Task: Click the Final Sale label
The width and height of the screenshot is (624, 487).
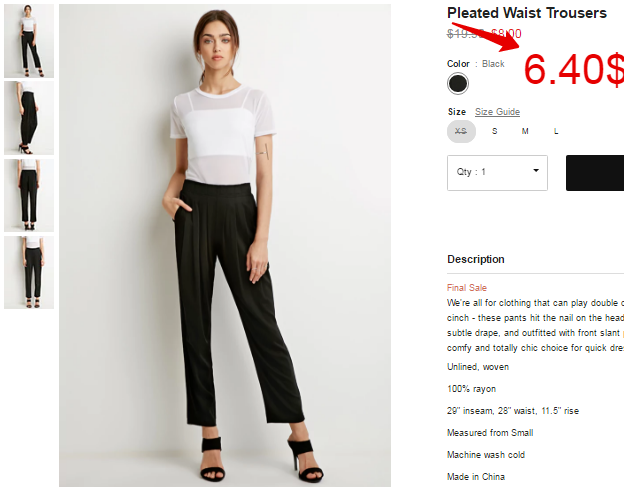Action: click(467, 288)
